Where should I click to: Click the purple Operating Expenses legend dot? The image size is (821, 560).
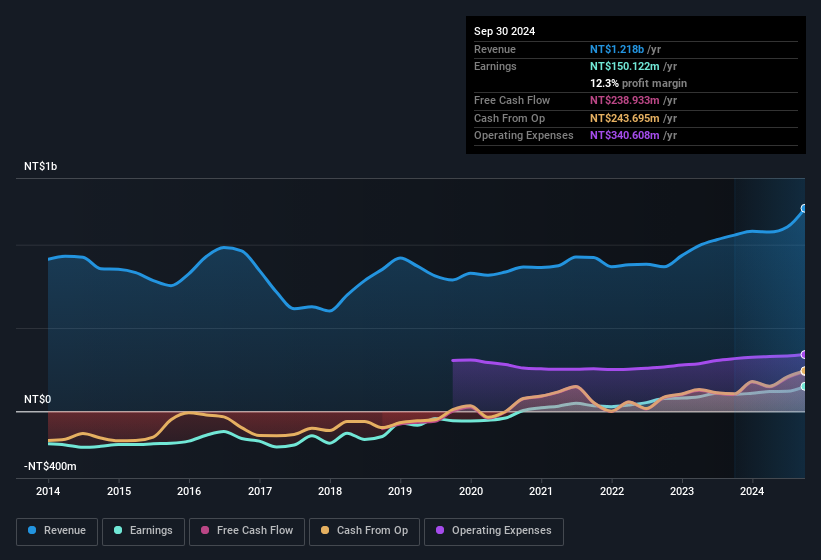pyautogui.click(x=440, y=530)
